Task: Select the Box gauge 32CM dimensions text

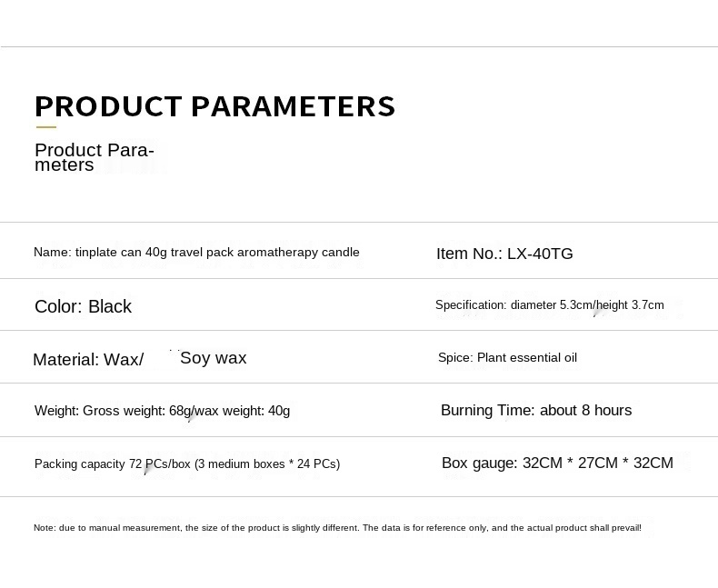Action: click(597, 463)
